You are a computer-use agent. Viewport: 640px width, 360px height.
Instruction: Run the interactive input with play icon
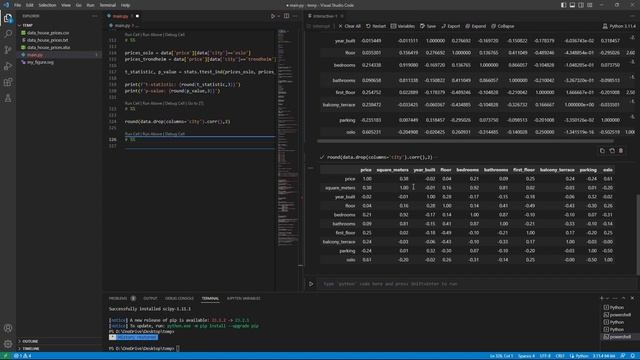pyautogui.click(x=311, y=284)
